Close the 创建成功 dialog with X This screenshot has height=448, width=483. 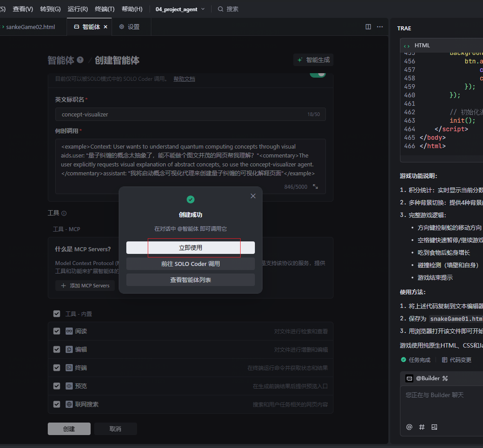253,196
